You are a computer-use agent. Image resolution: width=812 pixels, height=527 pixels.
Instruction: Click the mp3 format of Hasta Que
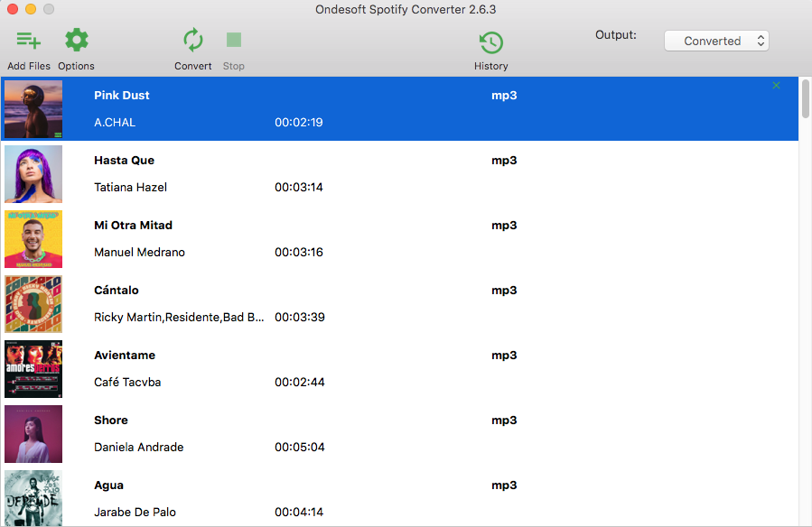coord(504,161)
